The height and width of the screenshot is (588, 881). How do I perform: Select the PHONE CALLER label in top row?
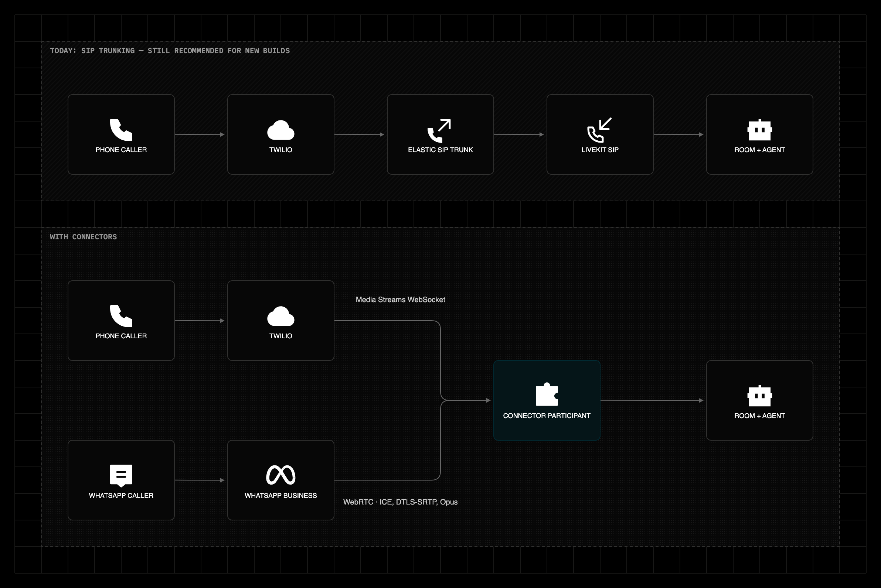(121, 150)
